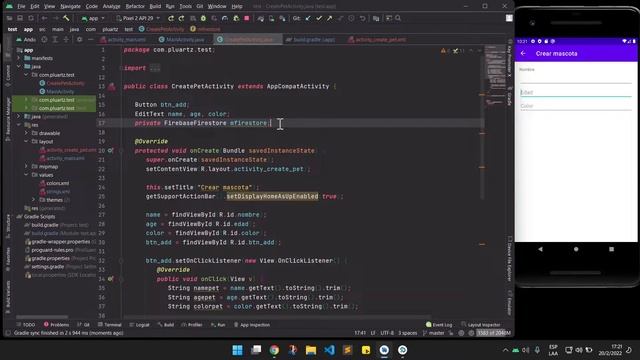Screen dimensions: 640x360
Task: Open File Explorer from the Windows taskbar
Action: 311,350
